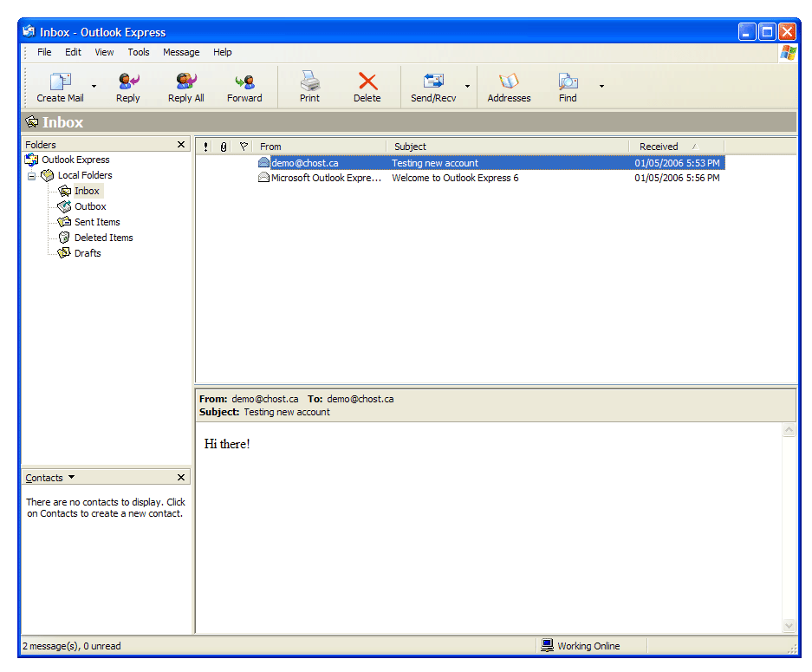Close the Contacts pane
This screenshot has height=672, width=812.
(x=181, y=477)
